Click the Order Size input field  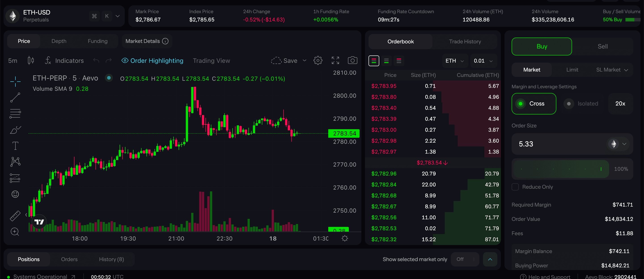pyautogui.click(x=572, y=144)
